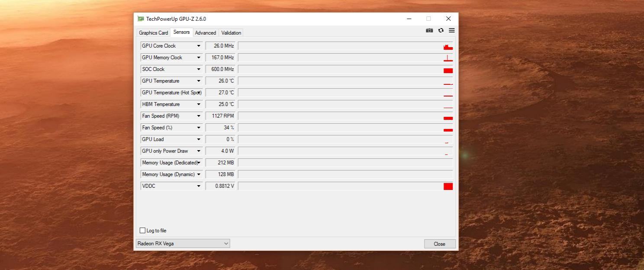
Task: Open the Advanced tab
Action: click(206, 33)
